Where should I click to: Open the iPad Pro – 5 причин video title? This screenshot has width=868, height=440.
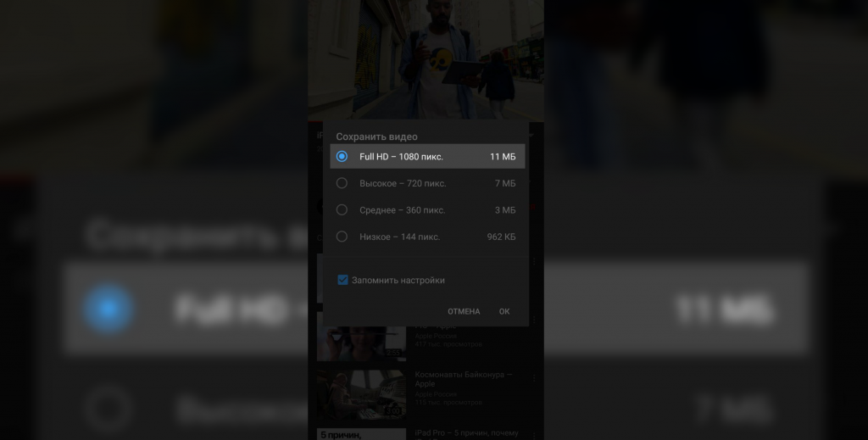point(467,433)
